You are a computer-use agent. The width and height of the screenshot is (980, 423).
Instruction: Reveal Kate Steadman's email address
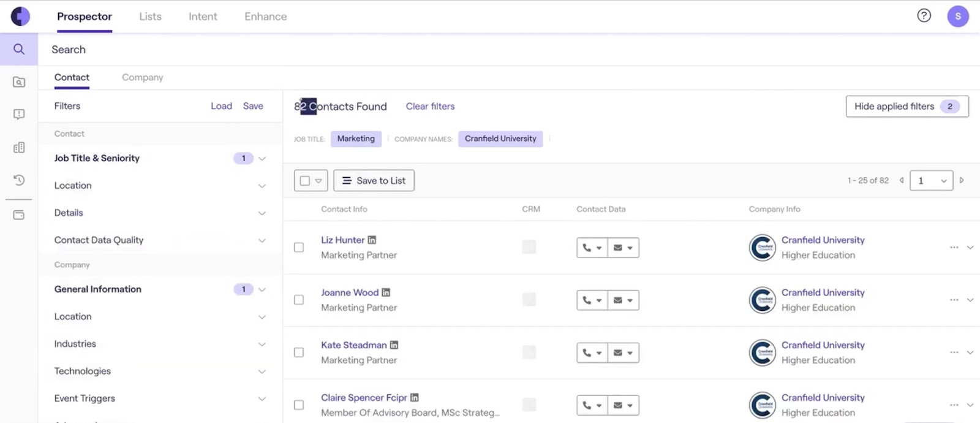tap(624, 352)
